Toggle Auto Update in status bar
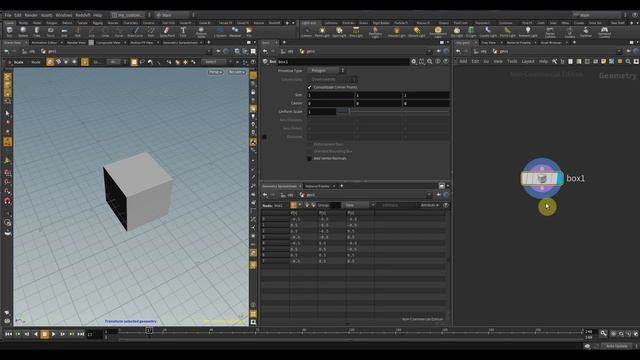640x360 pixels. pyautogui.click(x=617, y=346)
